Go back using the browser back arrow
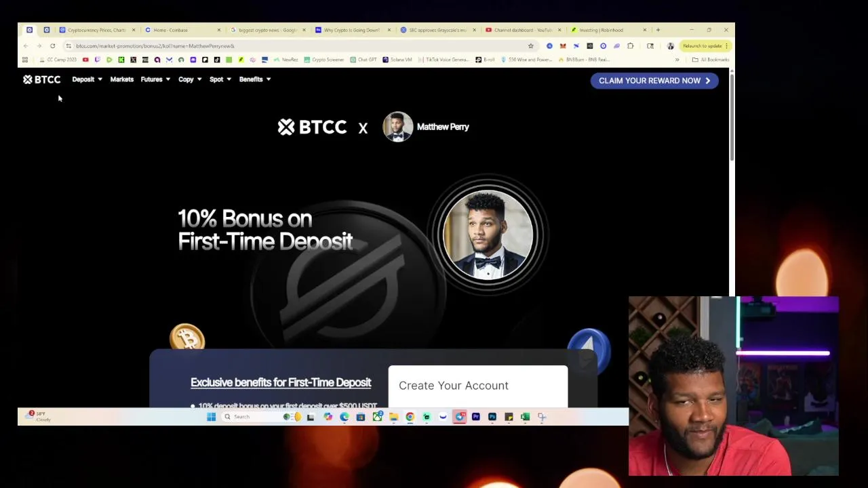Viewport: 868px width, 488px height. click(x=26, y=46)
